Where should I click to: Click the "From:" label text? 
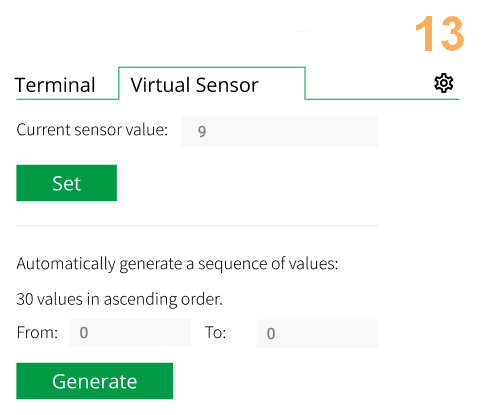37,333
